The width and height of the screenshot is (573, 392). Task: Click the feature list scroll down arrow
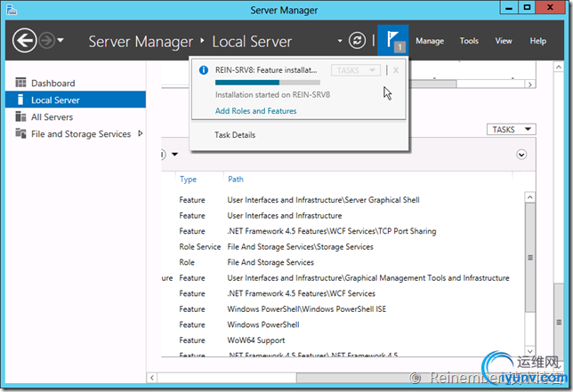(530, 351)
